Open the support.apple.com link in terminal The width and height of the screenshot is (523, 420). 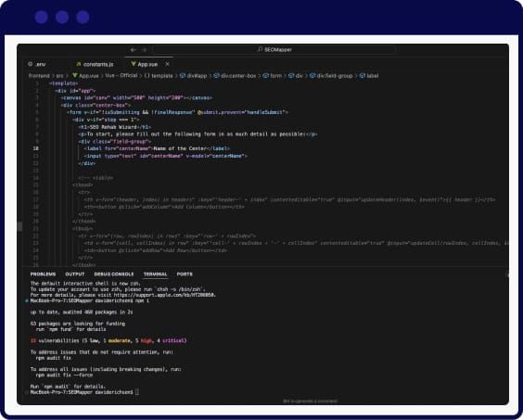coord(164,295)
